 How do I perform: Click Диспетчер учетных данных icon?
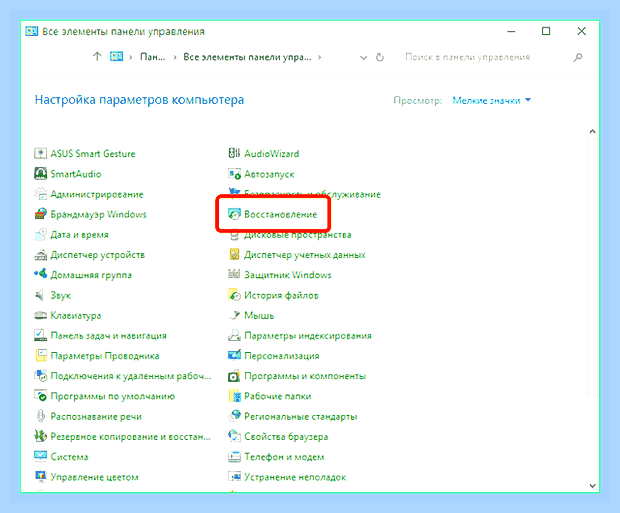(234, 254)
